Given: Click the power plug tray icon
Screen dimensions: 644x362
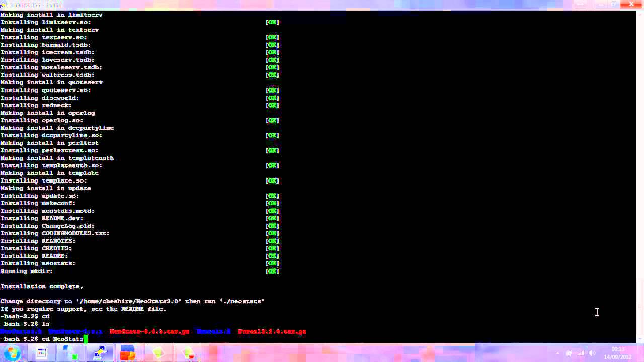Looking at the screenshot, I should (x=569, y=353).
